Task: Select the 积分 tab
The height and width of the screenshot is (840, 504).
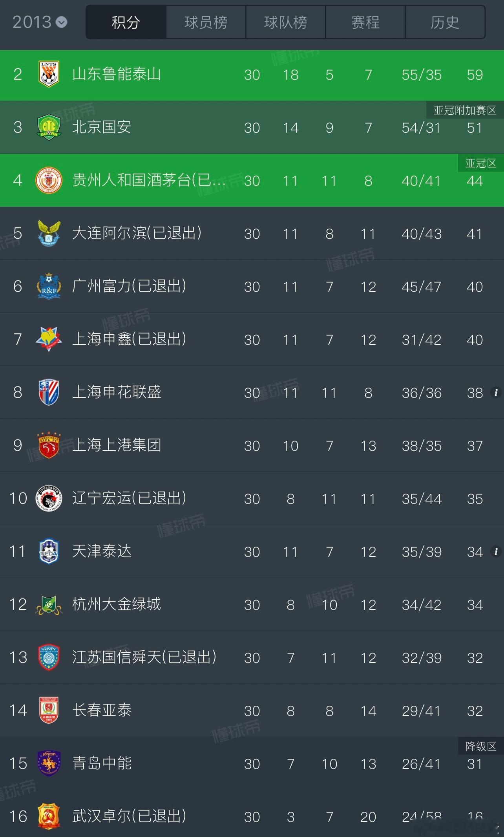Action: tap(126, 22)
